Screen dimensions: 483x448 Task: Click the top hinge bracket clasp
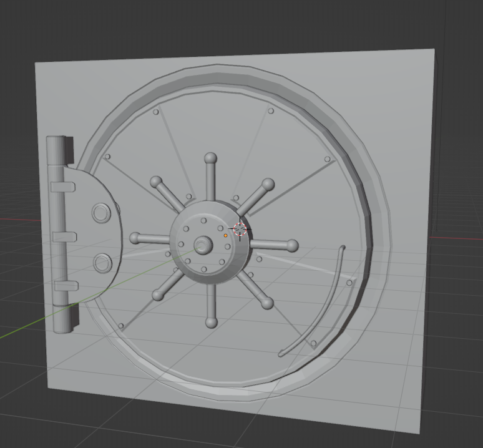(x=63, y=187)
